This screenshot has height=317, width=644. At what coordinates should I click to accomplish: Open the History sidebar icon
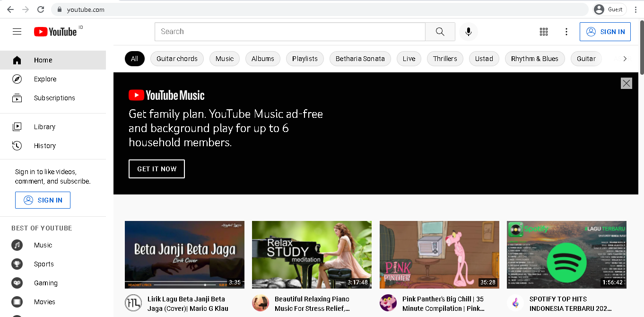pyautogui.click(x=17, y=146)
